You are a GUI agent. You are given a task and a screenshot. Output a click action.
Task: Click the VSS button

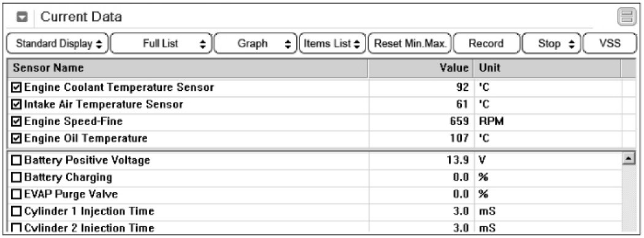pos(610,44)
